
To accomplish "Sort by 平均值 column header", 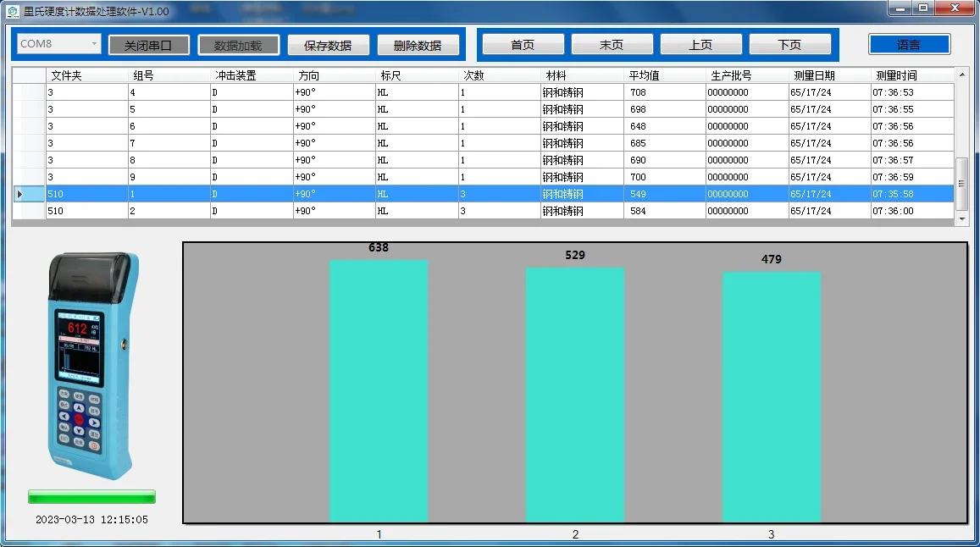I will [665, 75].
